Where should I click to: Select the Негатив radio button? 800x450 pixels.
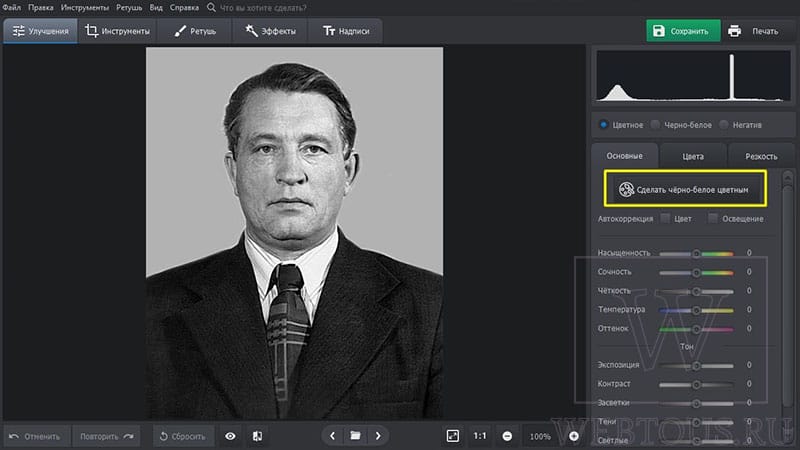(x=723, y=124)
